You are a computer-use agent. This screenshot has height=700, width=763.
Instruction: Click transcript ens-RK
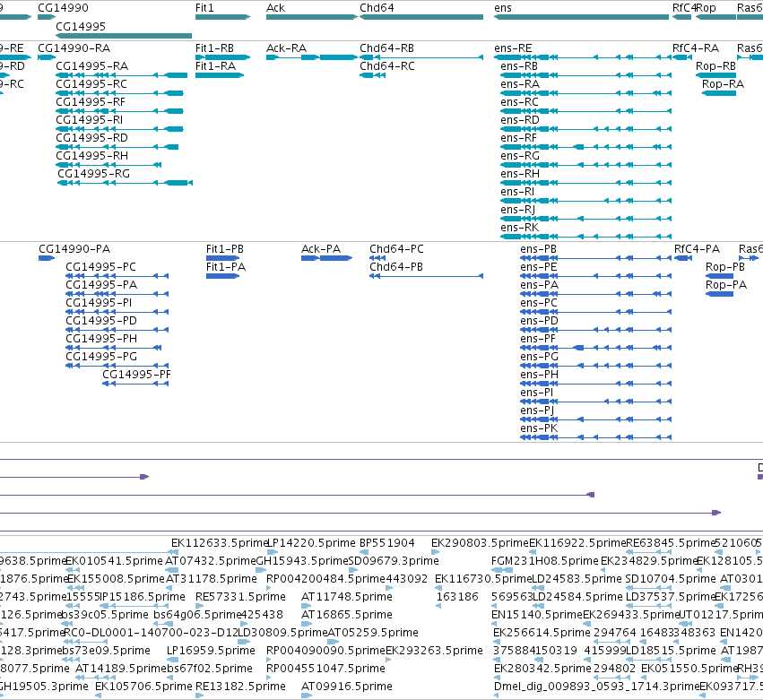585,237
